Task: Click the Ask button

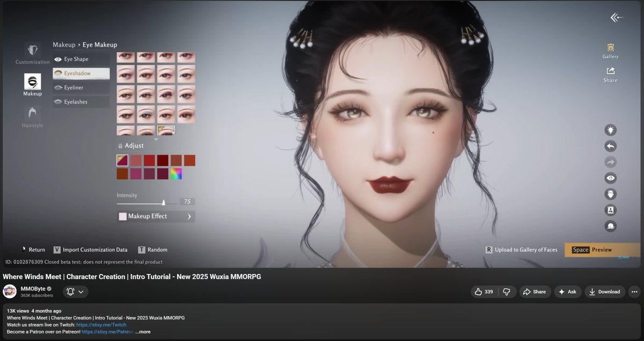Action: (x=568, y=292)
